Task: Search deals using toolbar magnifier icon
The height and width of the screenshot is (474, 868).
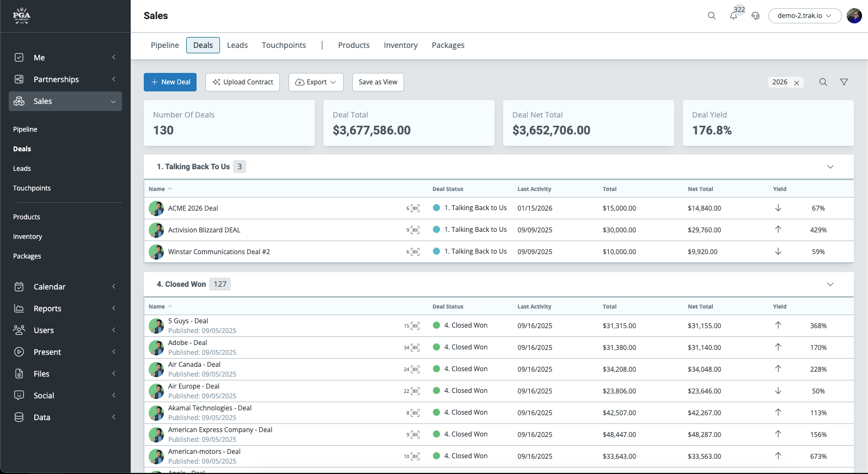Action: point(823,82)
